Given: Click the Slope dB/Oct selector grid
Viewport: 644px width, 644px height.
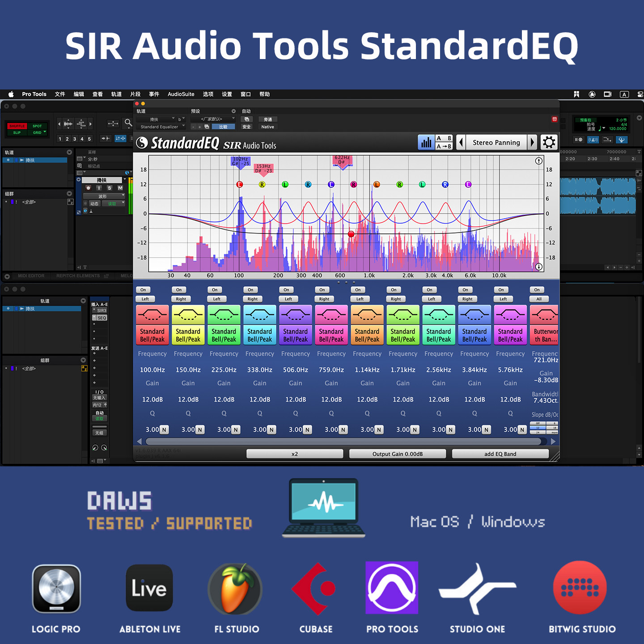Looking at the screenshot, I should click(544, 428).
